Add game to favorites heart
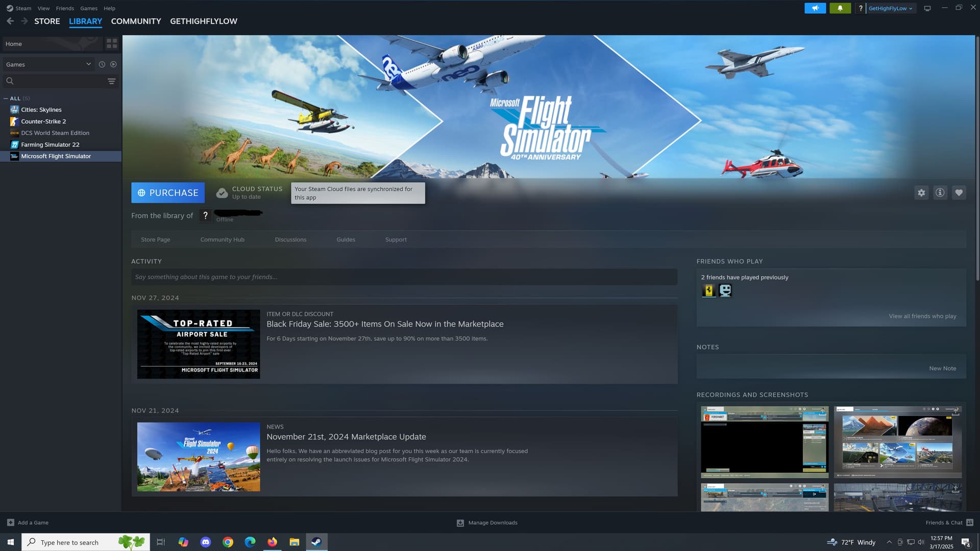This screenshot has width=980, height=551. click(959, 193)
